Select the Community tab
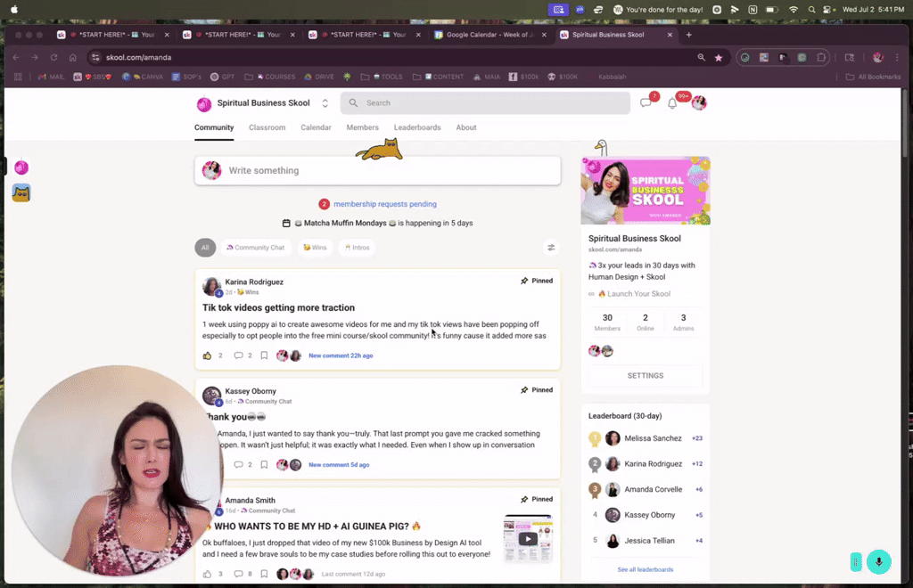This screenshot has width=913, height=588. pos(214,127)
